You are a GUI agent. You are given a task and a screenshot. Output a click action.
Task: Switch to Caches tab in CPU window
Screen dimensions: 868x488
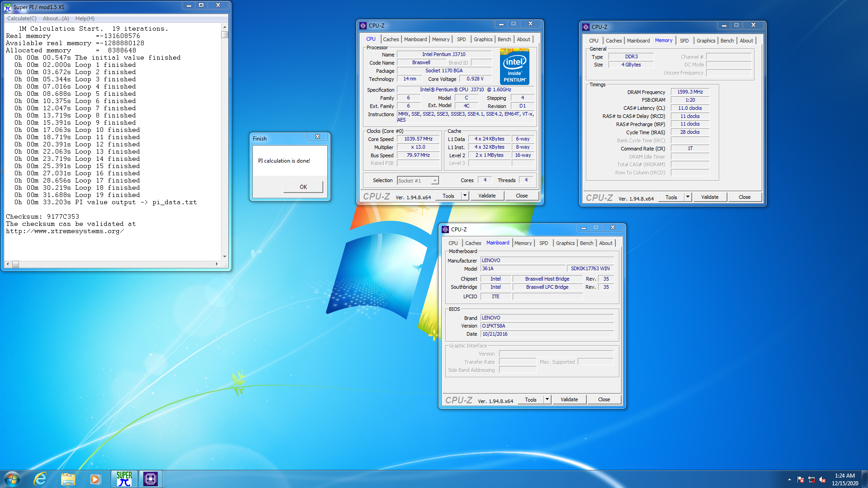(391, 39)
